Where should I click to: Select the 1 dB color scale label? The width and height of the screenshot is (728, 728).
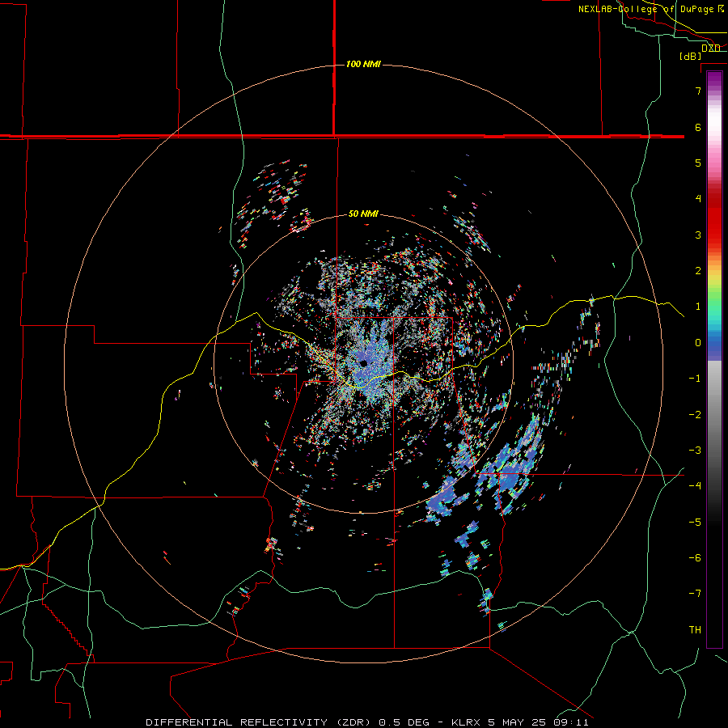pyautogui.click(x=698, y=307)
